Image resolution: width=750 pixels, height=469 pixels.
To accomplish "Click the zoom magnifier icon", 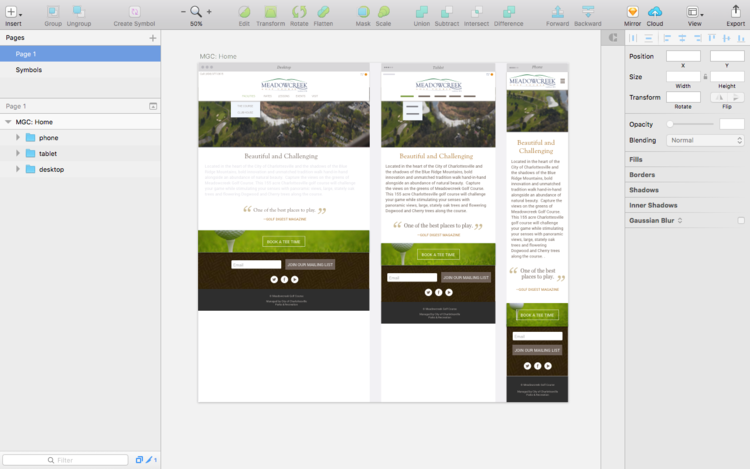I will point(196,11).
